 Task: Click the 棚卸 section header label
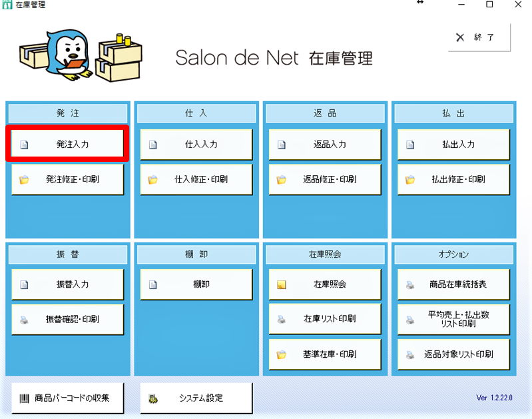196,254
